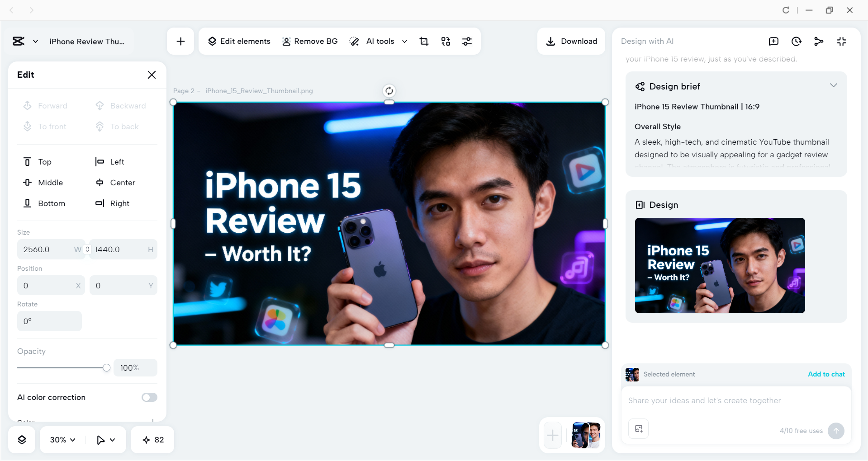Expand the AI tools dropdown arrow
The image size is (868, 461).
pos(404,42)
